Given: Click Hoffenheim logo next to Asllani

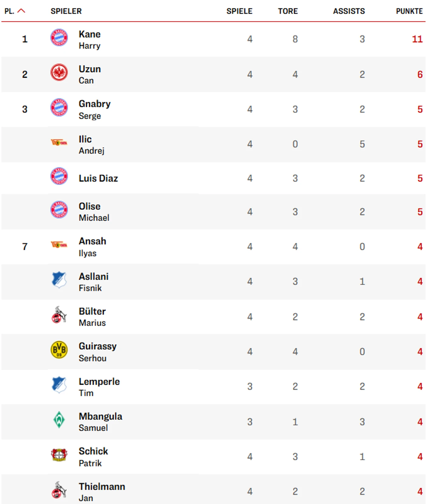Looking at the screenshot, I should click(59, 280).
